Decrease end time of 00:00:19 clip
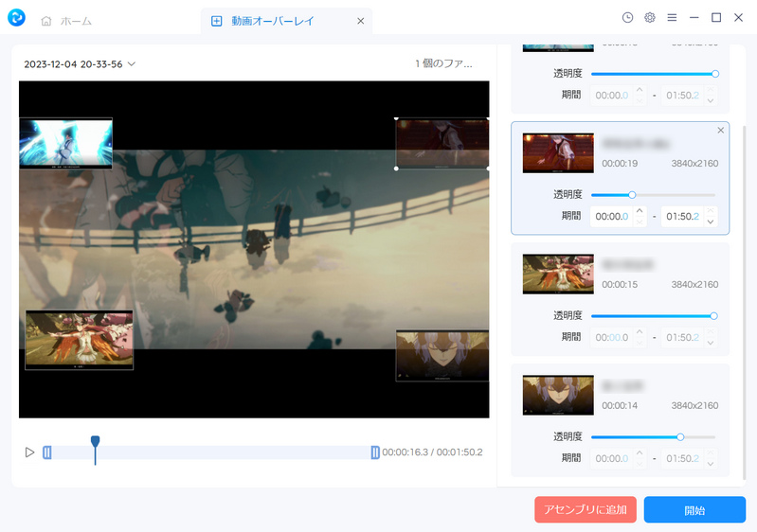The image size is (757, 532). [x=711, y=222]
